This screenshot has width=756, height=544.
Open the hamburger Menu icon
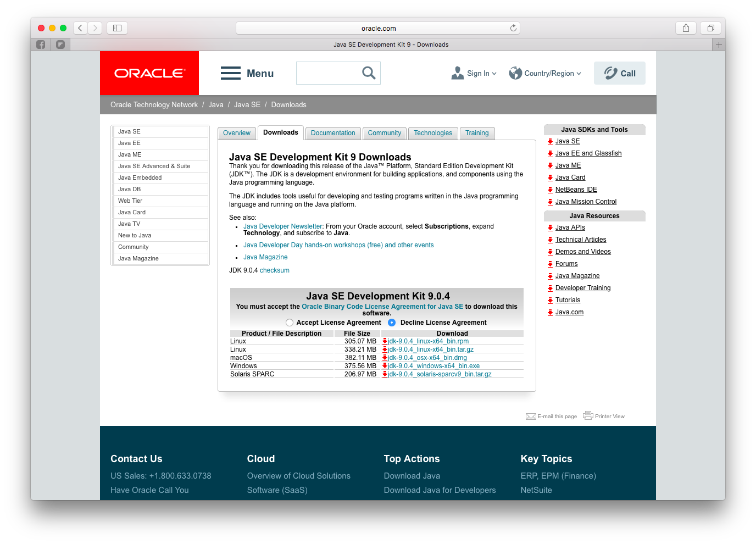click(x=231, y=73)
